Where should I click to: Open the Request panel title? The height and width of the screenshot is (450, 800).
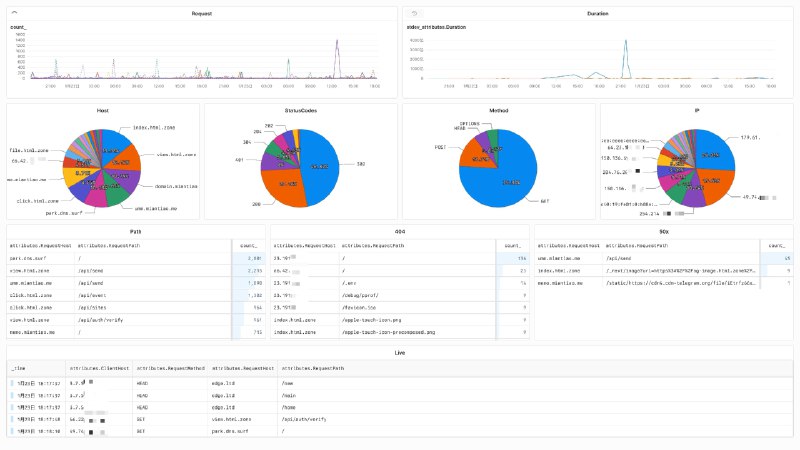click(201, 14)
